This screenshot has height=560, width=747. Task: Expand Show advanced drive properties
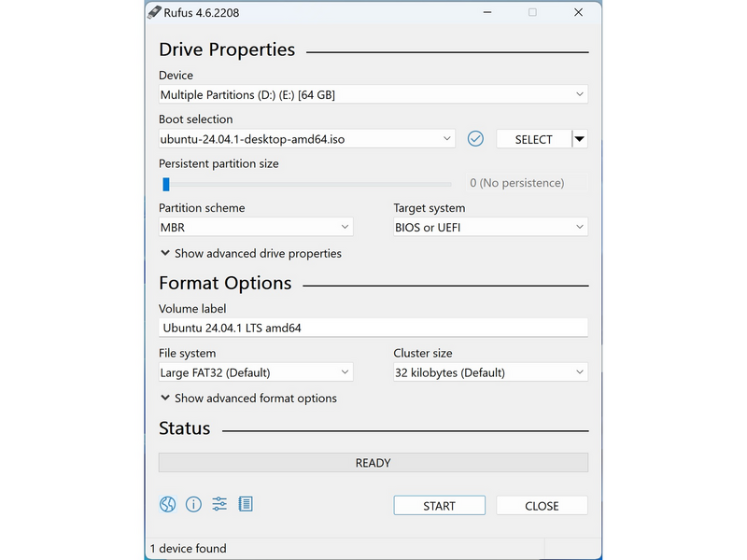(x=250, y=253)
